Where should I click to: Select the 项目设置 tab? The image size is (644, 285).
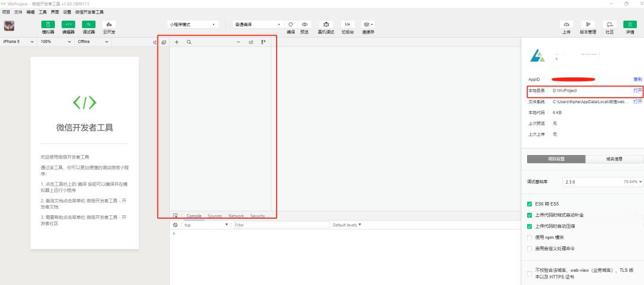pos(556,159)
